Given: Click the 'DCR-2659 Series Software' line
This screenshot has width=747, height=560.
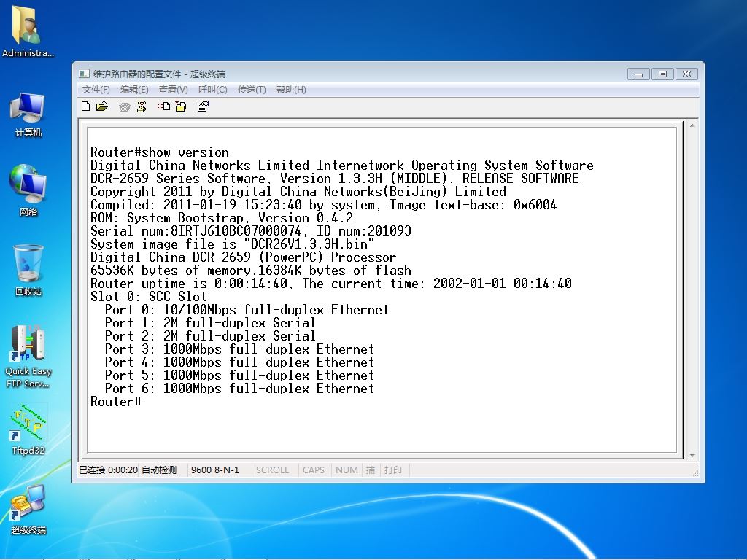Looking at the screenshot, I should pos(334,179).
